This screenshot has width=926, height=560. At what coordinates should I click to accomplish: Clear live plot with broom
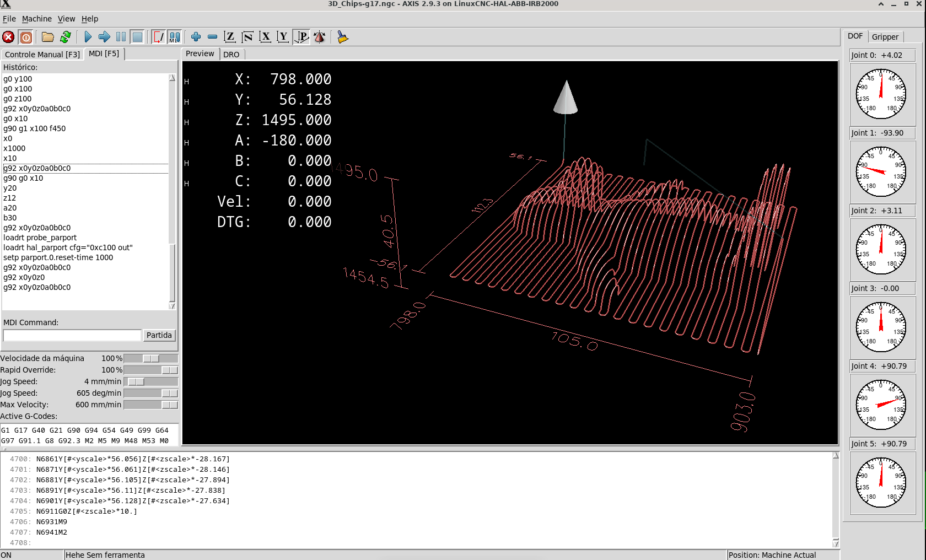click(x=342, y=37)
